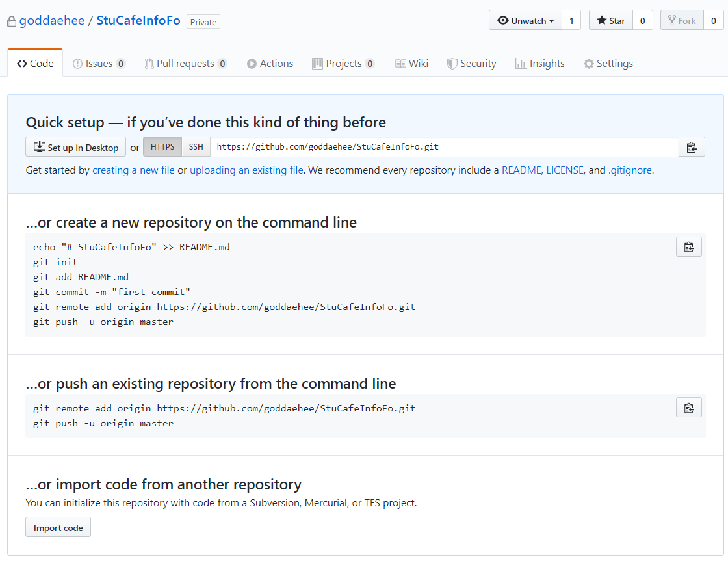Click the Private label badge
This screenshot has width=728, height=561.
tap(203, 22)
